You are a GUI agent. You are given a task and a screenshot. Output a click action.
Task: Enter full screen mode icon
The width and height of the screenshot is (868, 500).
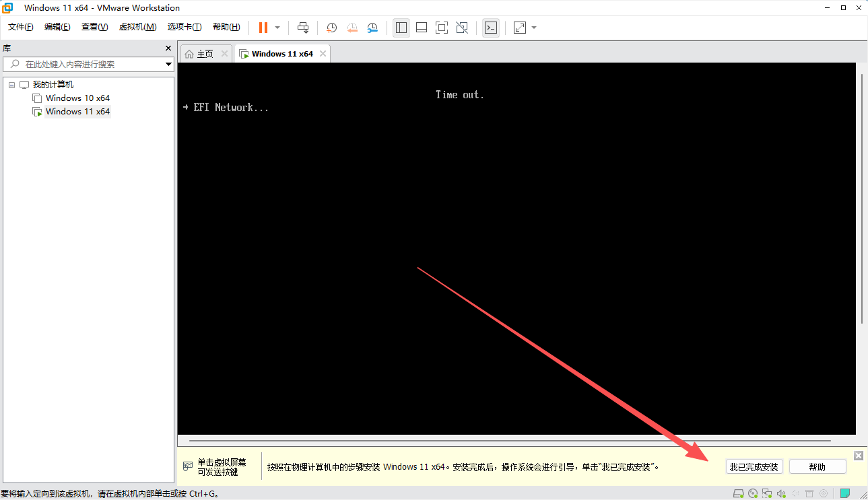pyautogui.click(x=442, y=28)
